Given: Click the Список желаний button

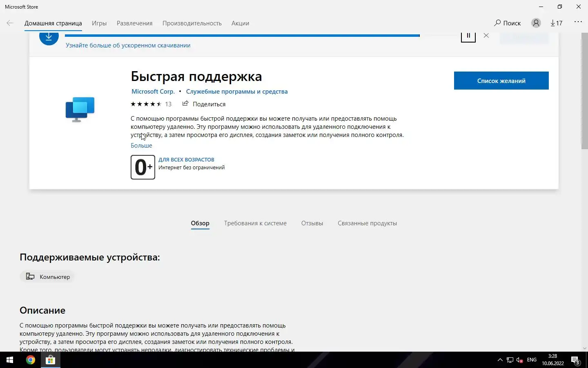Looking at the screenshot, I should pyautogui.click(x=501, y=81).
